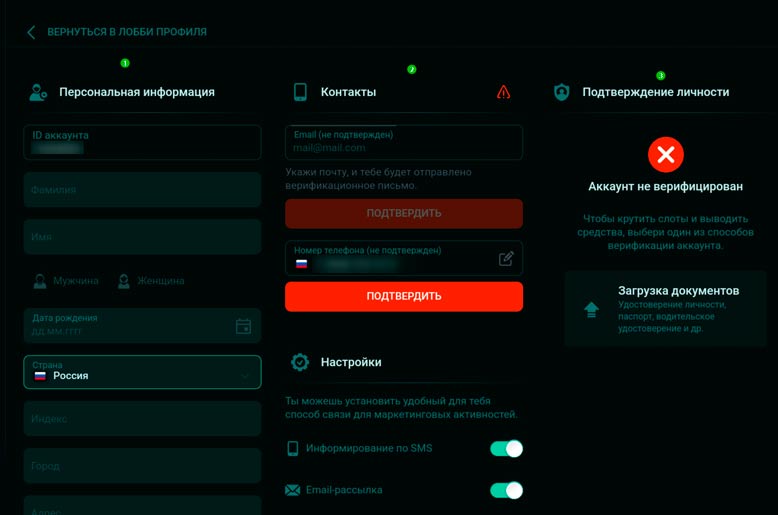Click the calendar icon in birth date field
The image size is (778, 515).
(243, 326)
